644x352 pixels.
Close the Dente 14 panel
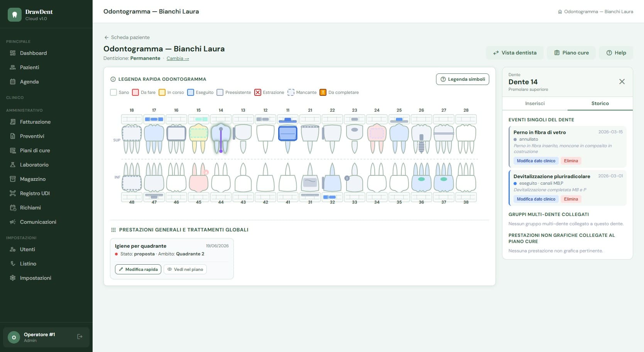click(x=622, y=82)
